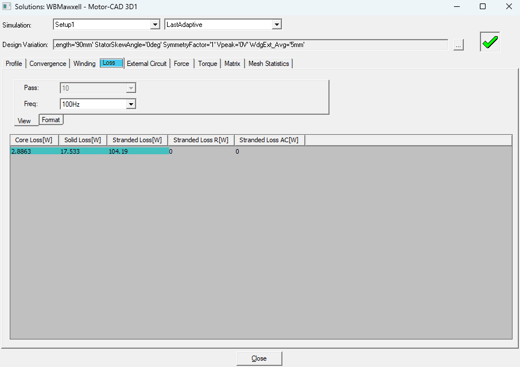The width and height of the screenshot is (520, 367).
Task: Switch to the Format sub-tab
Action: coord(51,120)
